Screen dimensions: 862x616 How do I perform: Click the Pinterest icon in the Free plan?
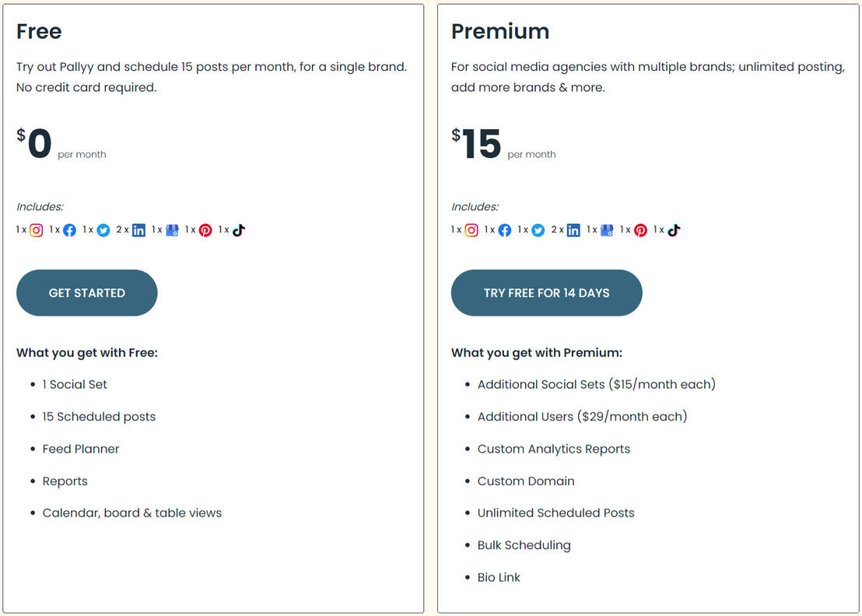(x=205, y=229)
